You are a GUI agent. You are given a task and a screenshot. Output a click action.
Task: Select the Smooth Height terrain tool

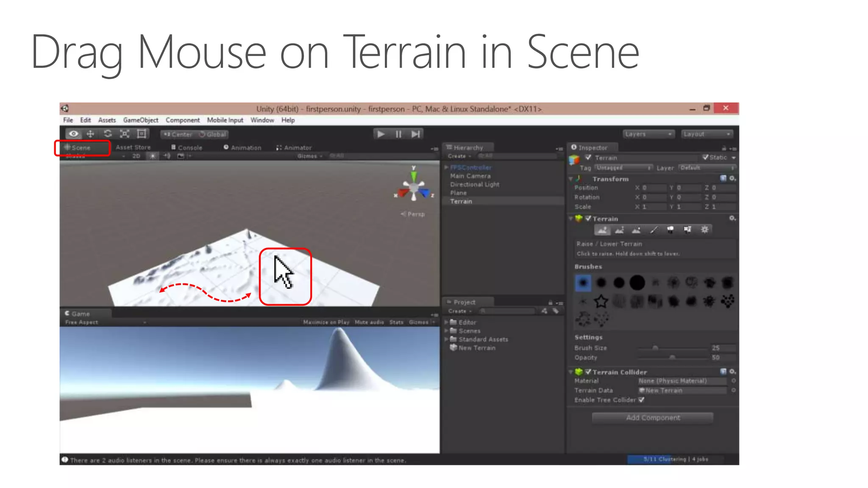(636, 230)
